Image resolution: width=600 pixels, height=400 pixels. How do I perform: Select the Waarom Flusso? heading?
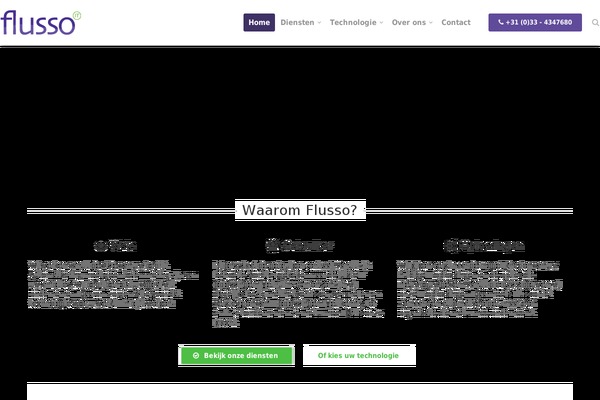point(300,210)
